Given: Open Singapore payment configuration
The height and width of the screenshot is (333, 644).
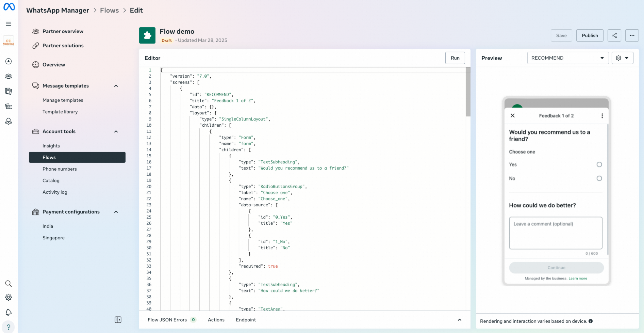Looking at the screenshot, I should click(53, 238).
